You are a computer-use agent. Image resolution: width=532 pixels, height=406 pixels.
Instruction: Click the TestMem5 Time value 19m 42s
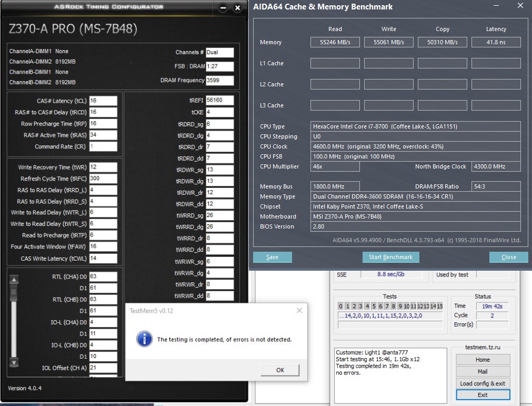(x=492, y=306)
